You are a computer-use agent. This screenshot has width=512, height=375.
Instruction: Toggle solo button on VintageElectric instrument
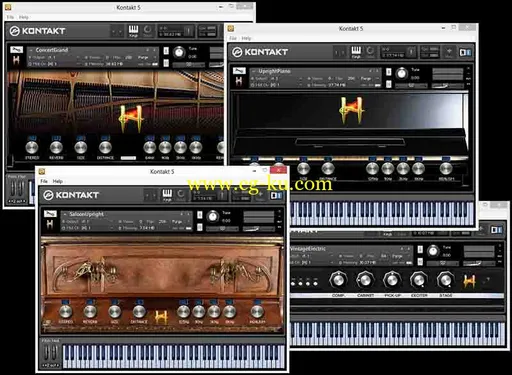(420, 249)
